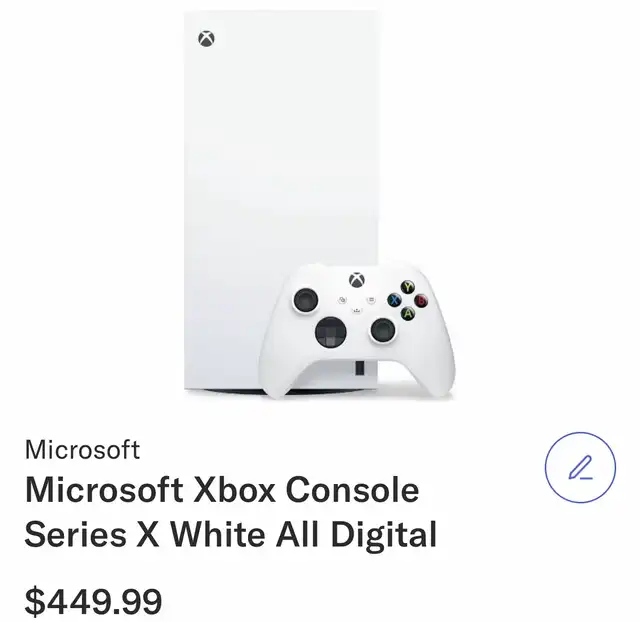Click the controller's left thumbstick
Image resolution: width=640 pixels, height=622 pixels.
tap(306, 300)
